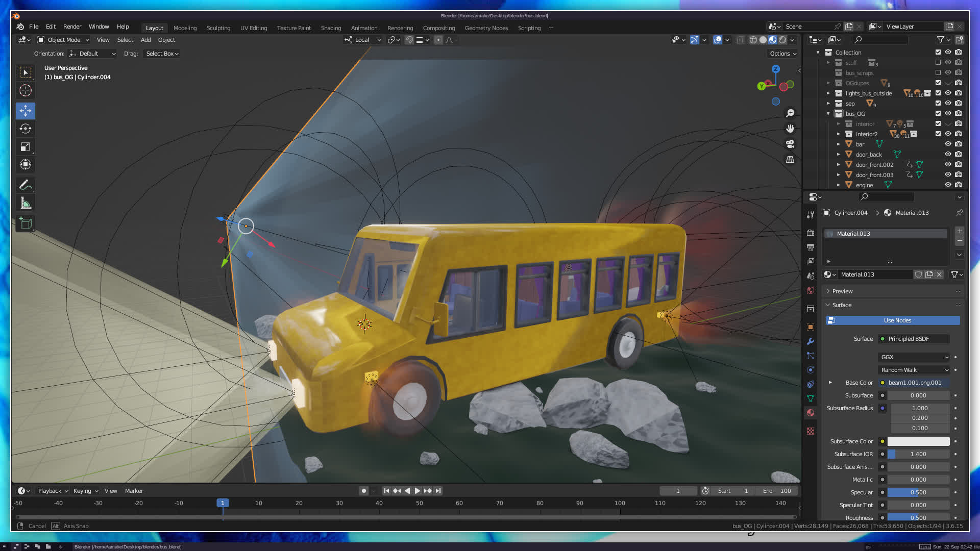Hide the engine object in outliner
This screenshot has height=551, width=980.
click(x=948, y=185)
